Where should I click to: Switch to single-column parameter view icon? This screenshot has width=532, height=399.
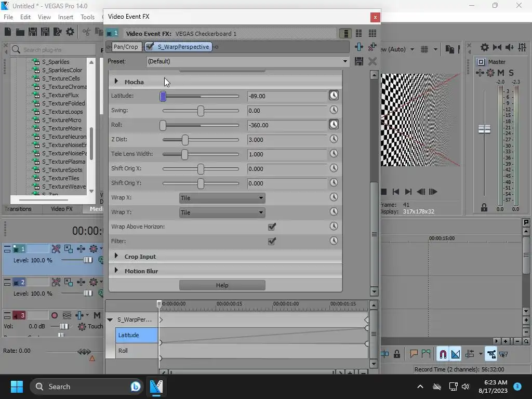click(345, 33)
